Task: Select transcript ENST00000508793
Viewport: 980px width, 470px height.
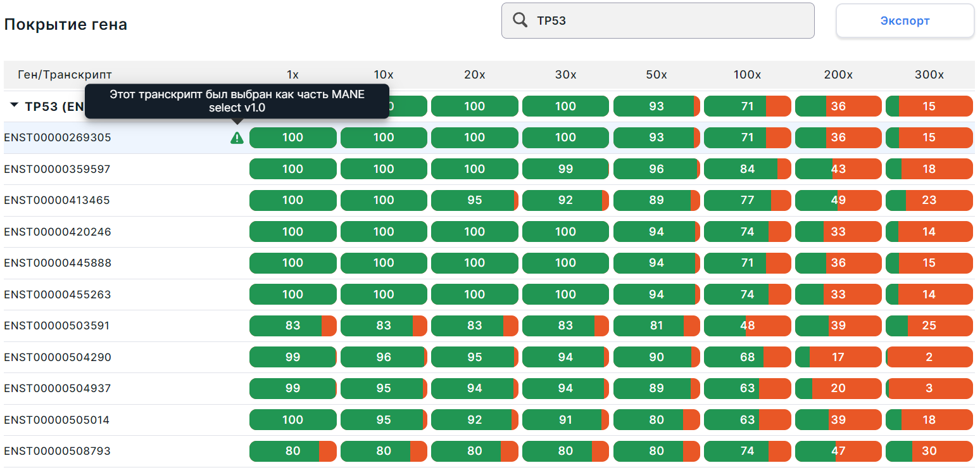Action: click(x=58, y=451)
